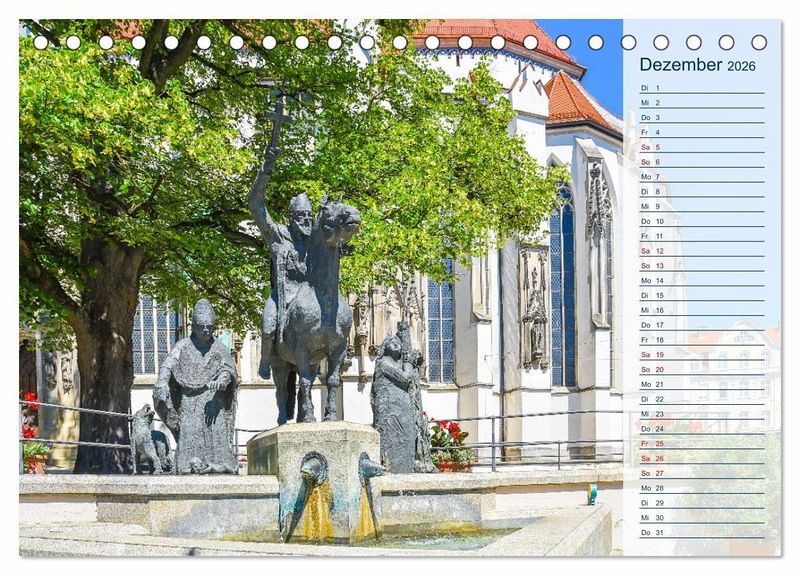This screenshot has width=800, height=575.
Task: Select the red 'So 13' date row
Action: [x=702, y=265]
